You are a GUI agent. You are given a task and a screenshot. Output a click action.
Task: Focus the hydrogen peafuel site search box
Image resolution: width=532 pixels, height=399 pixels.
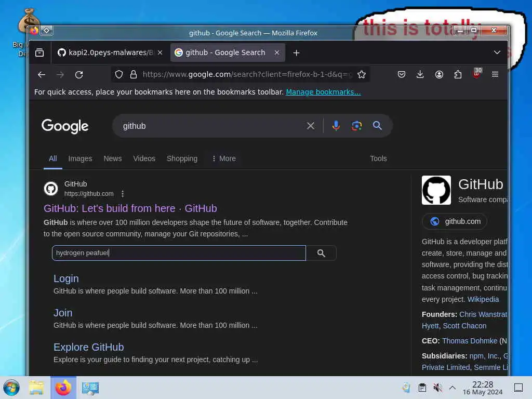[179, 253]
